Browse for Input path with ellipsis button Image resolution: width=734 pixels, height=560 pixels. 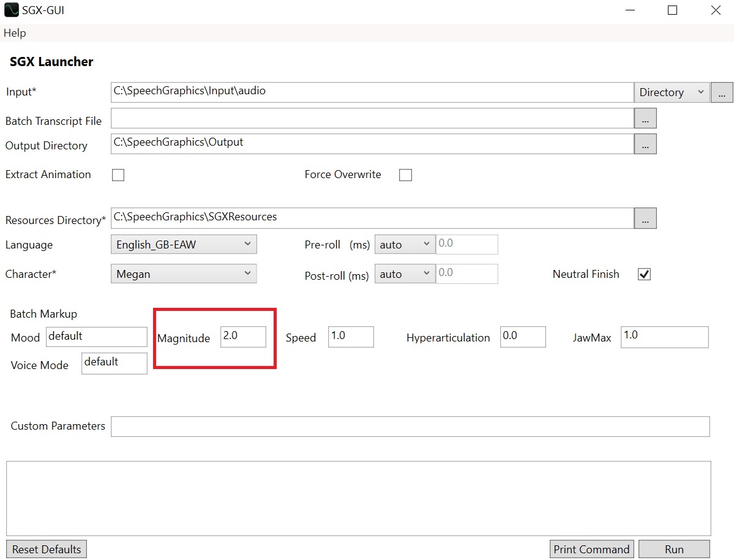(x=721, y=92)
